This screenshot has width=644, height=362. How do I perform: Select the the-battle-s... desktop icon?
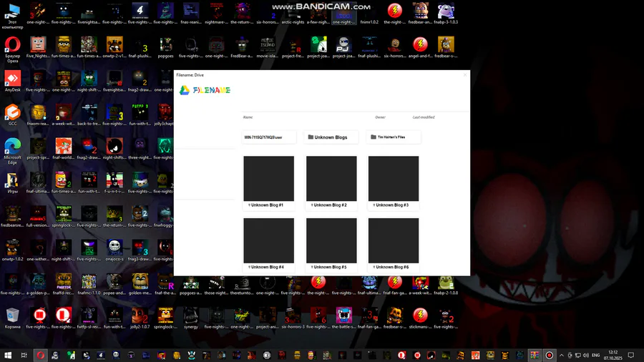[343, 318]
